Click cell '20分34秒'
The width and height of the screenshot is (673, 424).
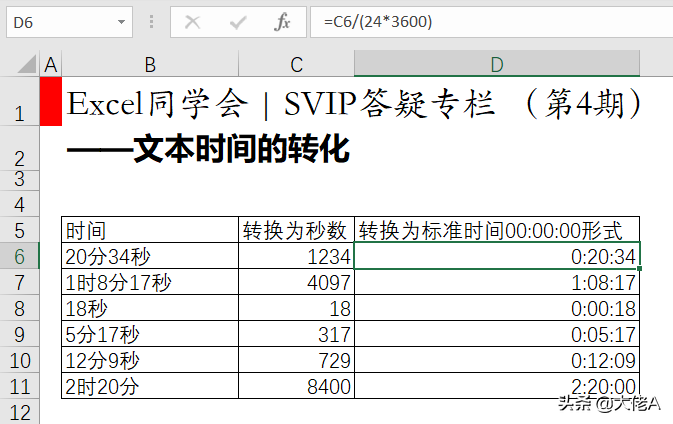[x=150, y=256]
